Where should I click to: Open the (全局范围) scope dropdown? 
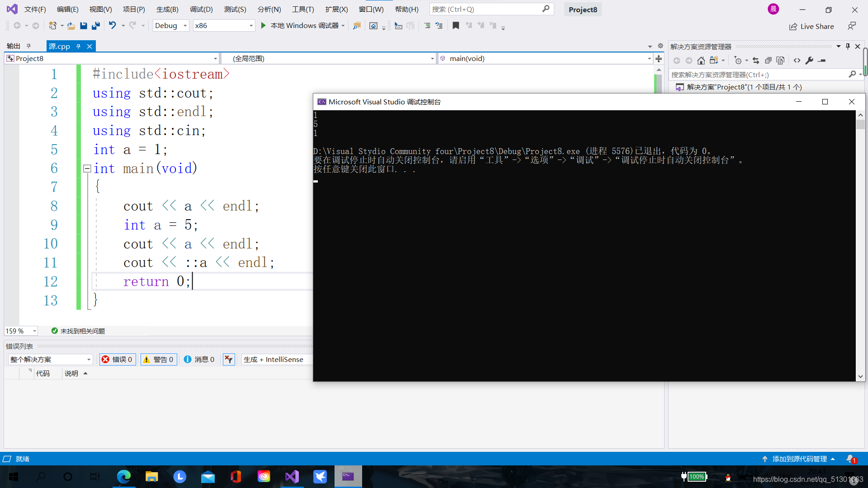pyautogui.click(x=329, y=59)
